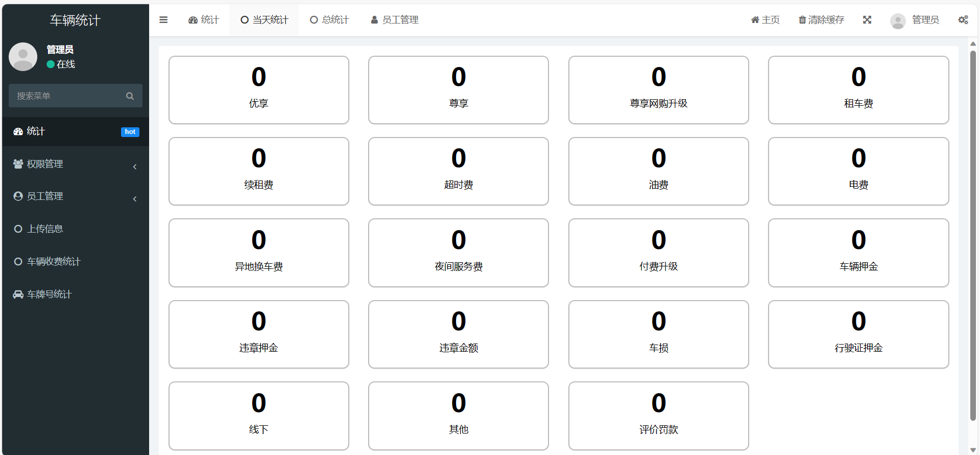
Task: Click the 评价罚款 statistics card
Action: click(x=658, y=416)
